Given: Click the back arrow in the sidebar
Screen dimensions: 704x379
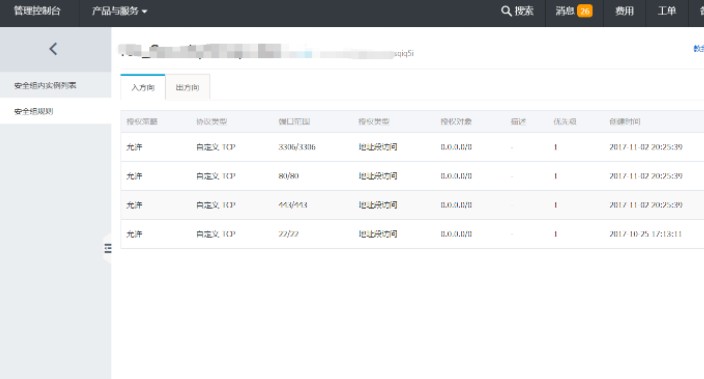Looking at the screenshot, I should (53, 48).
